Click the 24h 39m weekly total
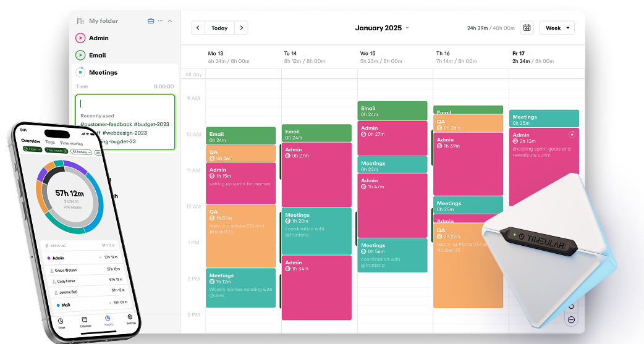644x344 pixels. [x=477, y=28]
